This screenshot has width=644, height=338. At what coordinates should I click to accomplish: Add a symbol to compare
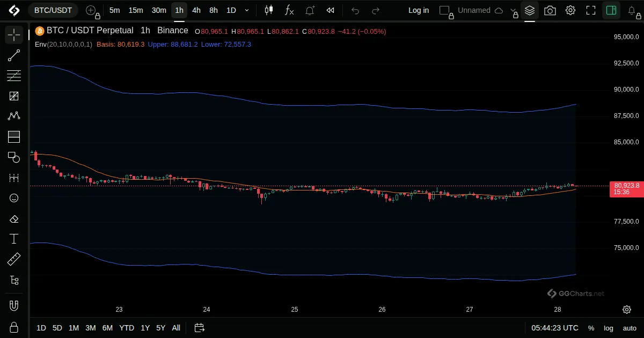[x=91, y=10]
